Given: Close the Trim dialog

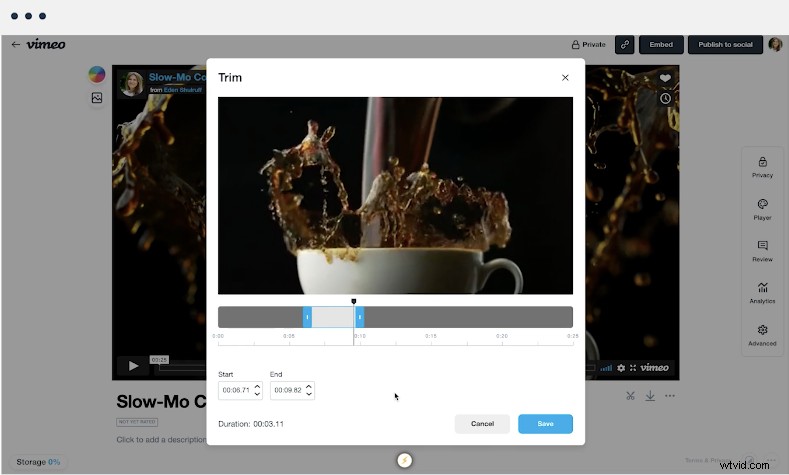Looking at the screenshot, I should click(x=565, y=77).
